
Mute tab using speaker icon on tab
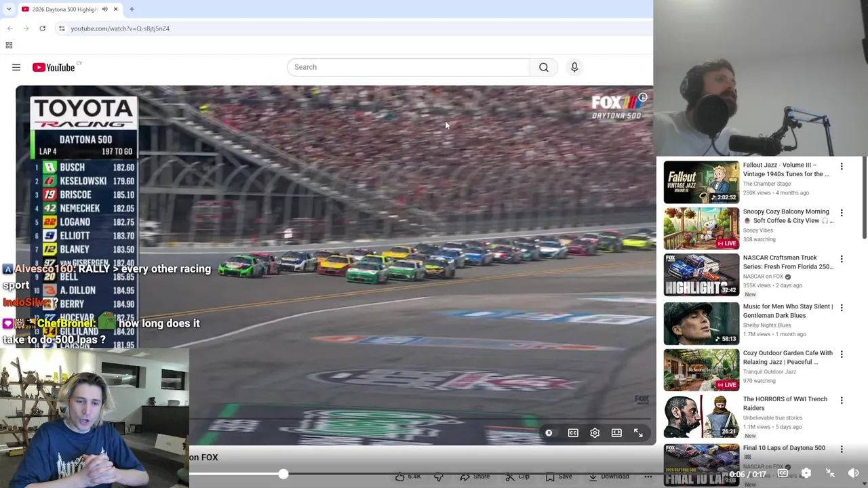(104, 9)
